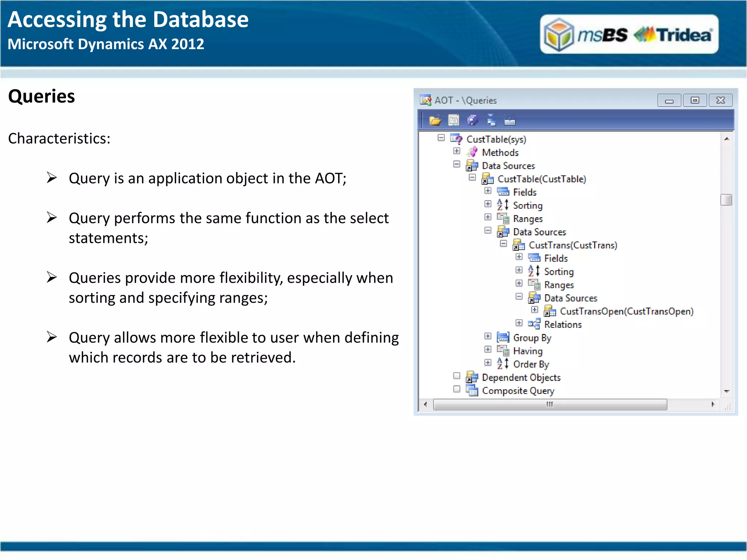Viewport: 747px width, 560px height.
Task: Click the horizontal scrollbar left arrow
Action: pos(426,404)
